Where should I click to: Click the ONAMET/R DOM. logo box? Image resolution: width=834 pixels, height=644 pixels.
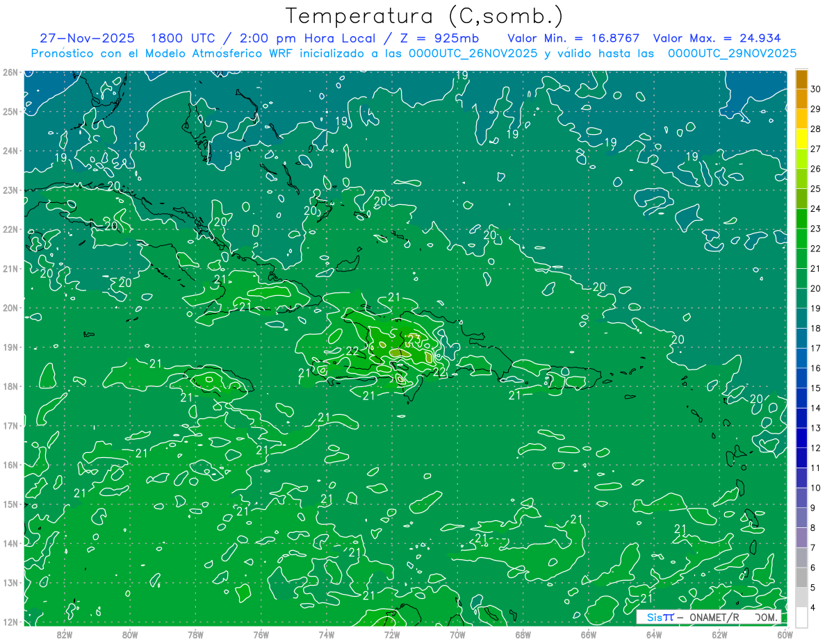tap(709, 616)
